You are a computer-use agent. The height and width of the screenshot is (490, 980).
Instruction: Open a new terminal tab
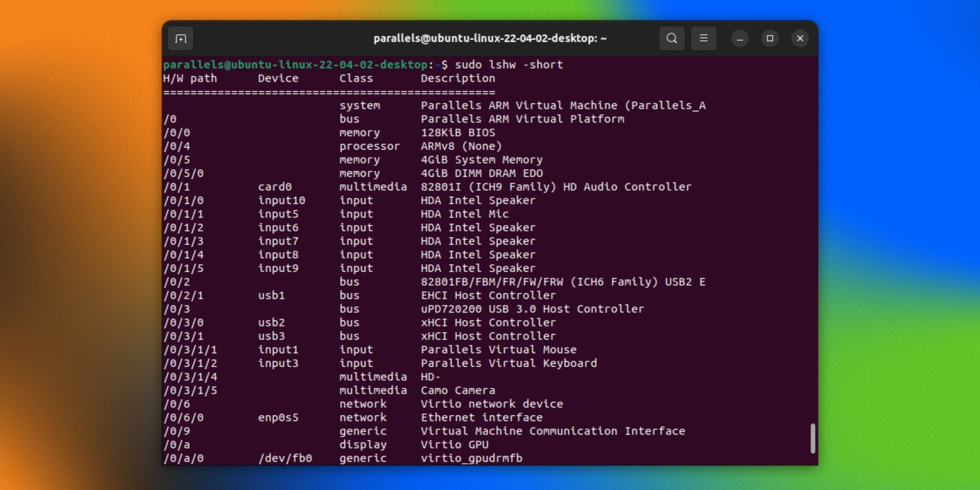180,38
